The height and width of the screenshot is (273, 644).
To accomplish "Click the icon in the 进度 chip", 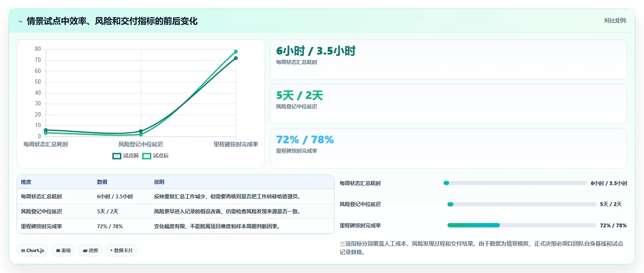I will 85,251.
